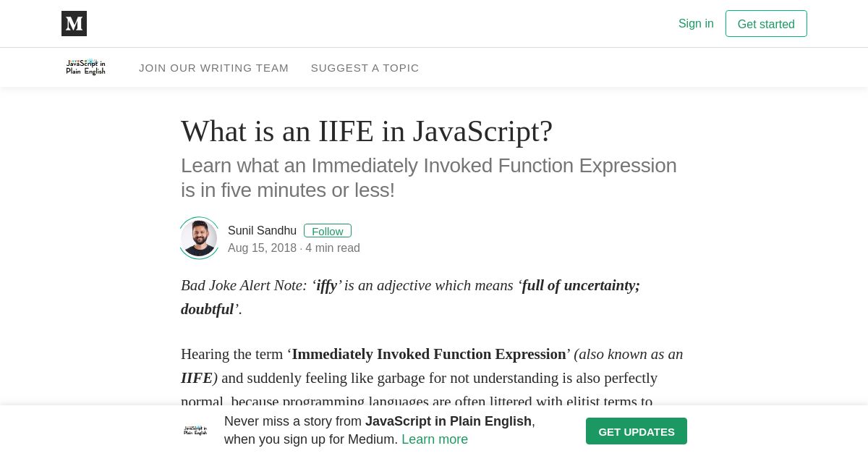Click the Sign in link
868x456 pixels.
coord(696,24)
